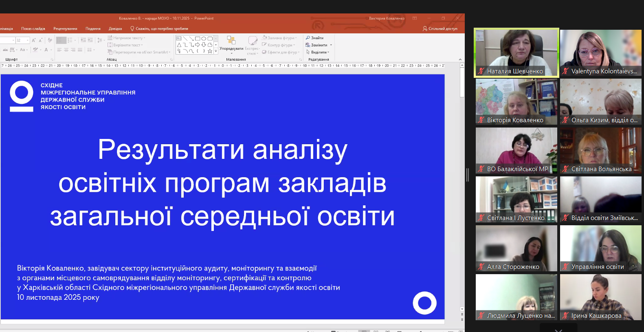Expand the Виділити dropdown
644x332 pixels.
[328, 52]
